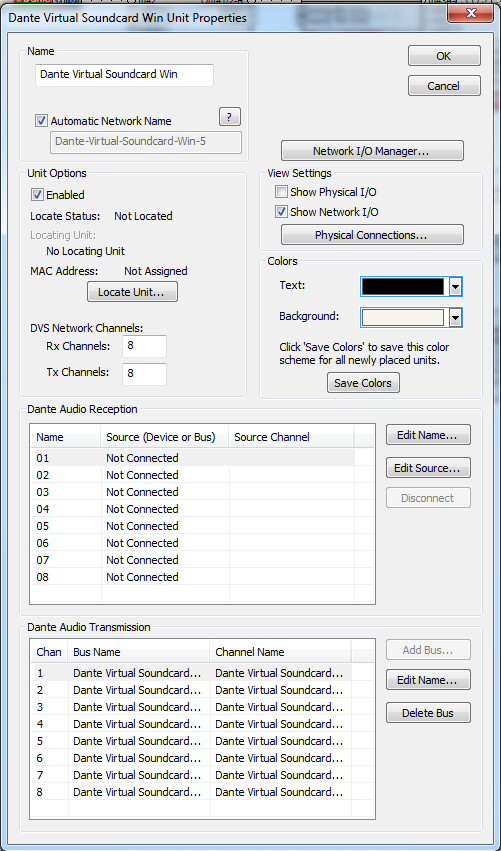Click Channel Name column header
Screen dimensions: 501x851
click(x=281, y=652)
